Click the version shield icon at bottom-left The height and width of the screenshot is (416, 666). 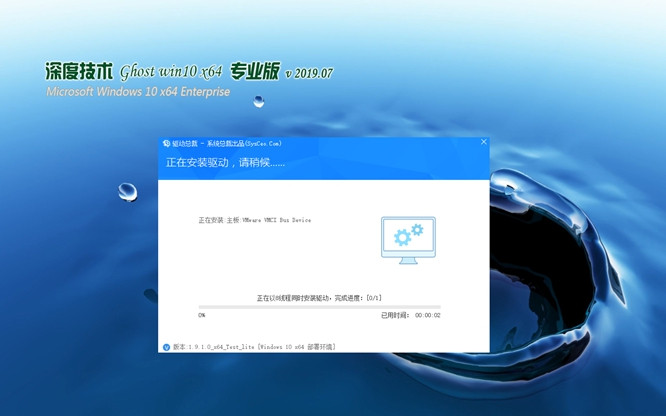(x=166, y=347)
